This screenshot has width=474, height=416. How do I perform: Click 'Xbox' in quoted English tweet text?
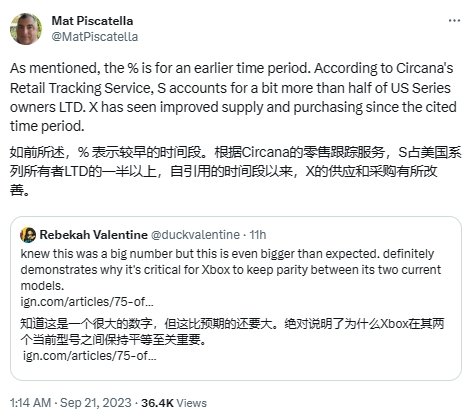coord(216,269)
